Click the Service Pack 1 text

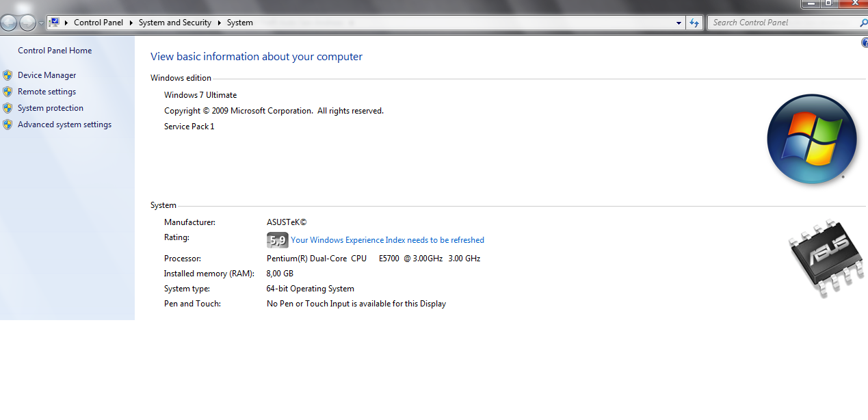coord(189,127)
